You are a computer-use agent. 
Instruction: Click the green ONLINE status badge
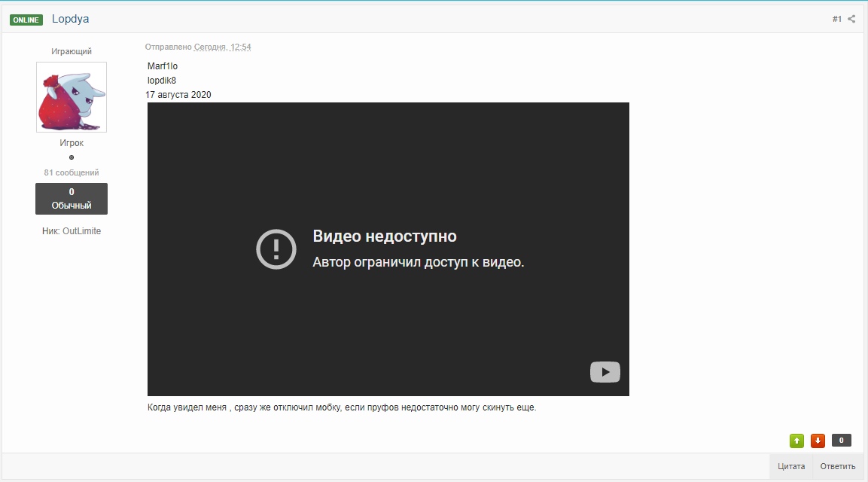tap(26, 20)
